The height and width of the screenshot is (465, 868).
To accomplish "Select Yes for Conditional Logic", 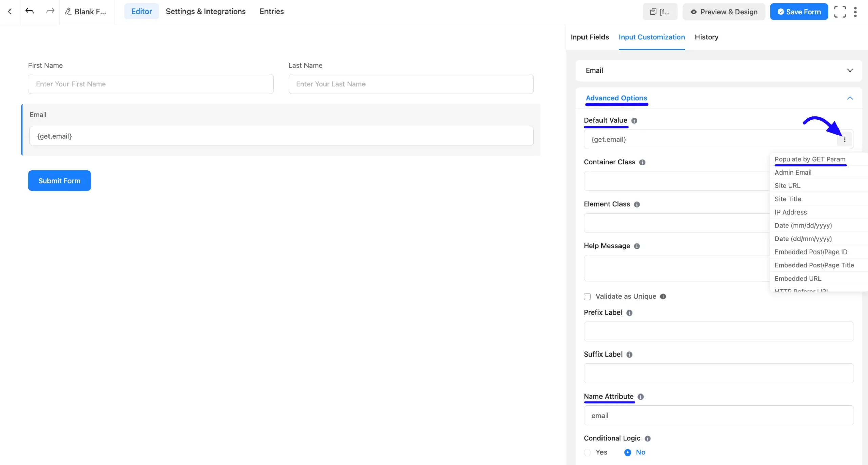I will pyautogui.click(x=587, y=452).
